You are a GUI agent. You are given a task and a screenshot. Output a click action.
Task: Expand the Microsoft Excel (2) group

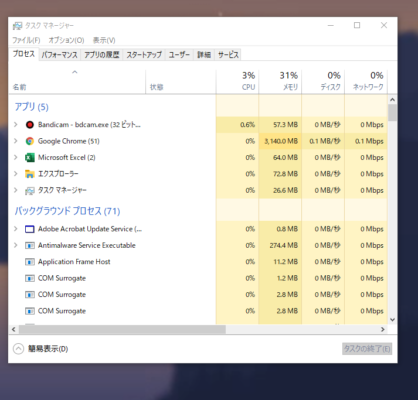click(15, 157)
